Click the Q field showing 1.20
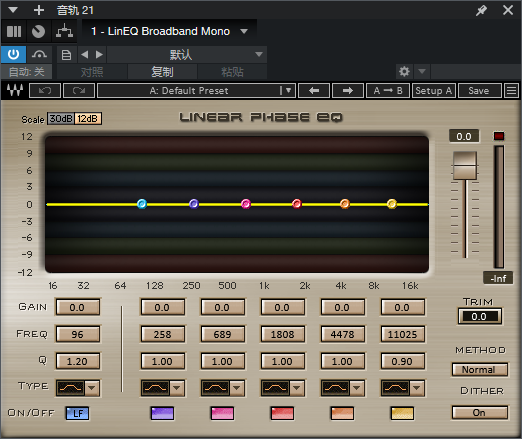The width and height of the screenshot is (522, 439). [x=77, y=361]
